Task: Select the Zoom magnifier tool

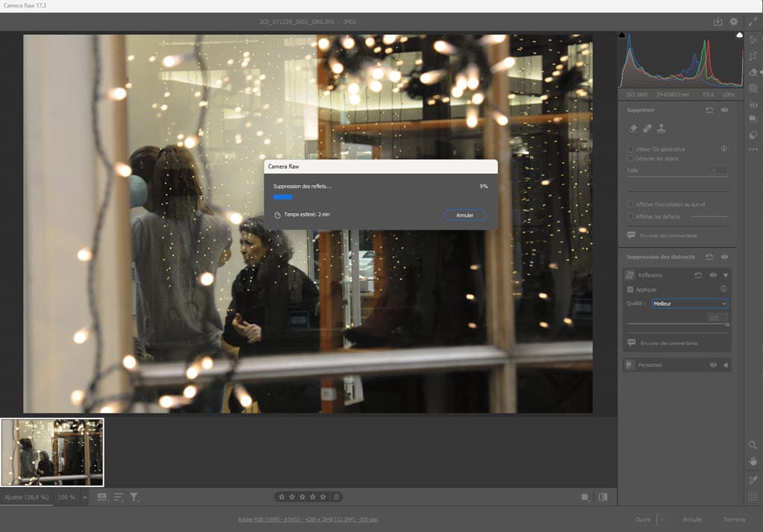Action: (x=753, y=445)
